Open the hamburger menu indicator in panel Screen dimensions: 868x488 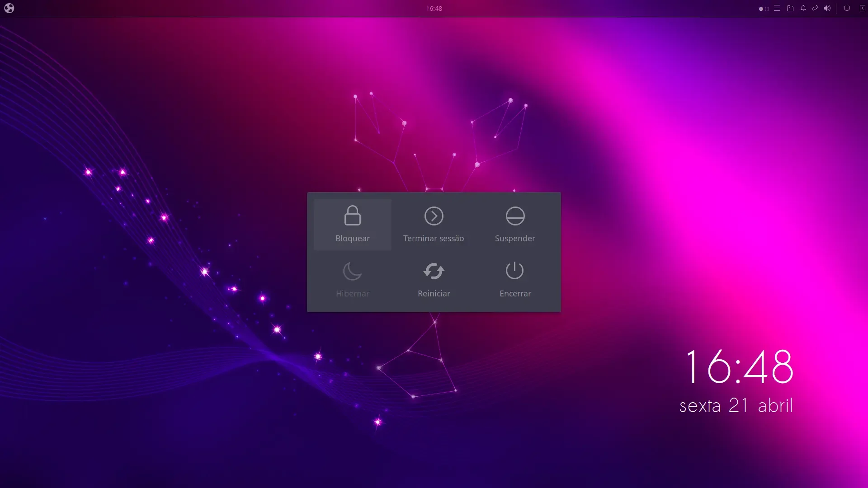click(777, 8)
